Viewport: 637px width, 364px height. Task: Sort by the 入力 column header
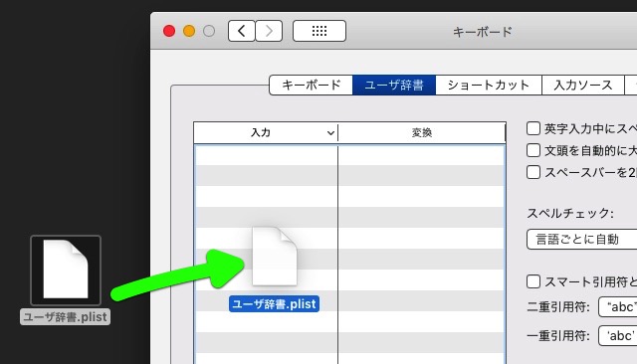(266, 132)
